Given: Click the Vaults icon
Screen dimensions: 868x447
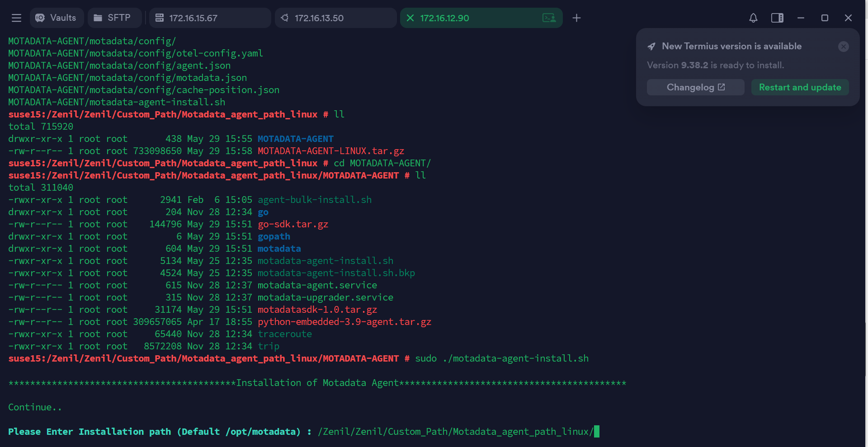Looking at the screenshot, I should coord(40,18).
